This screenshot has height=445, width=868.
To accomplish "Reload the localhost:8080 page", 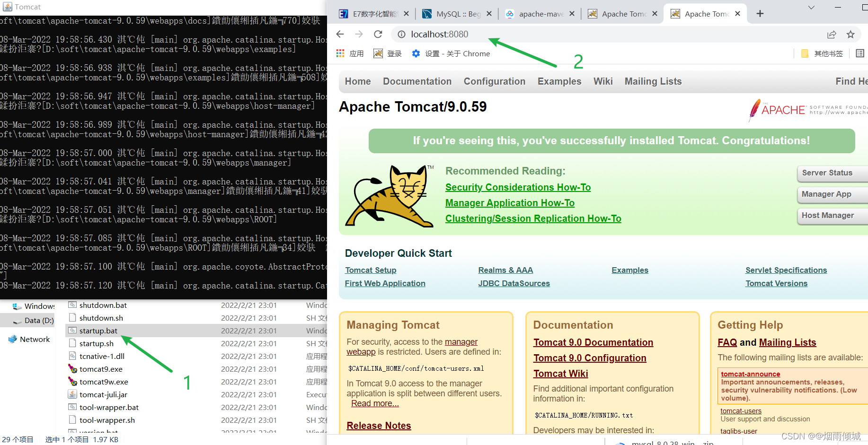I will tap(378, 34).
